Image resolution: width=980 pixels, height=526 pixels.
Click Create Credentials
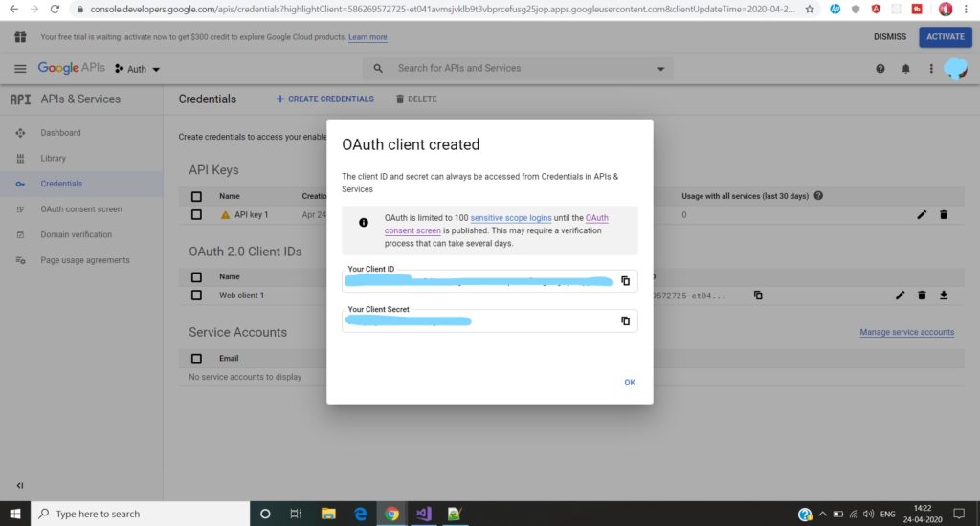point(325,99)
